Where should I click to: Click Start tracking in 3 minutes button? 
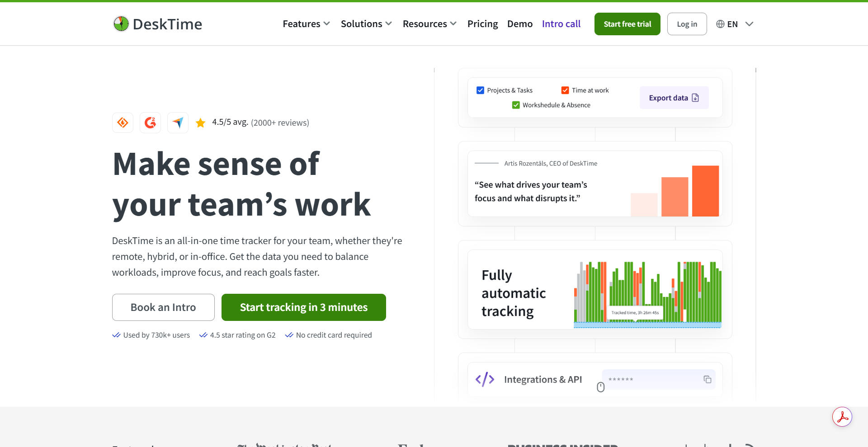pyautogui.click(x=304, y=307)
